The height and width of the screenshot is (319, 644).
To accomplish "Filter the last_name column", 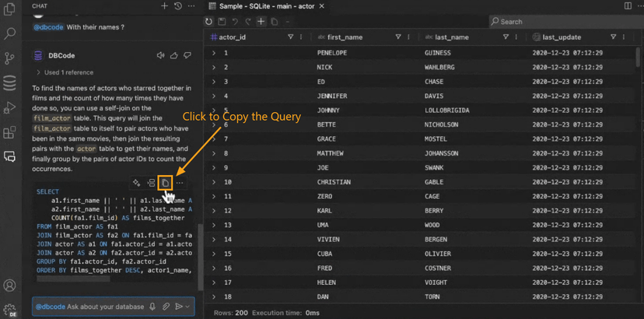I will (506, 37).
